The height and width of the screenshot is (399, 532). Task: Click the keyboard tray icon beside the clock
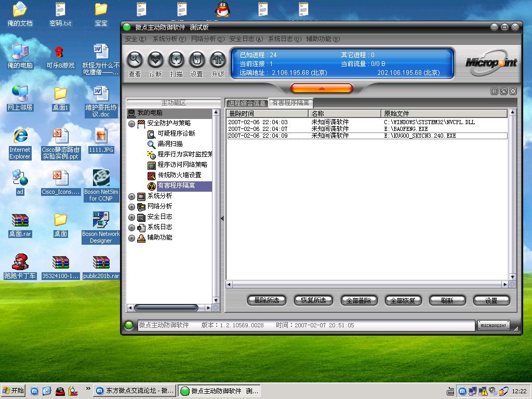tap(450, 391)
